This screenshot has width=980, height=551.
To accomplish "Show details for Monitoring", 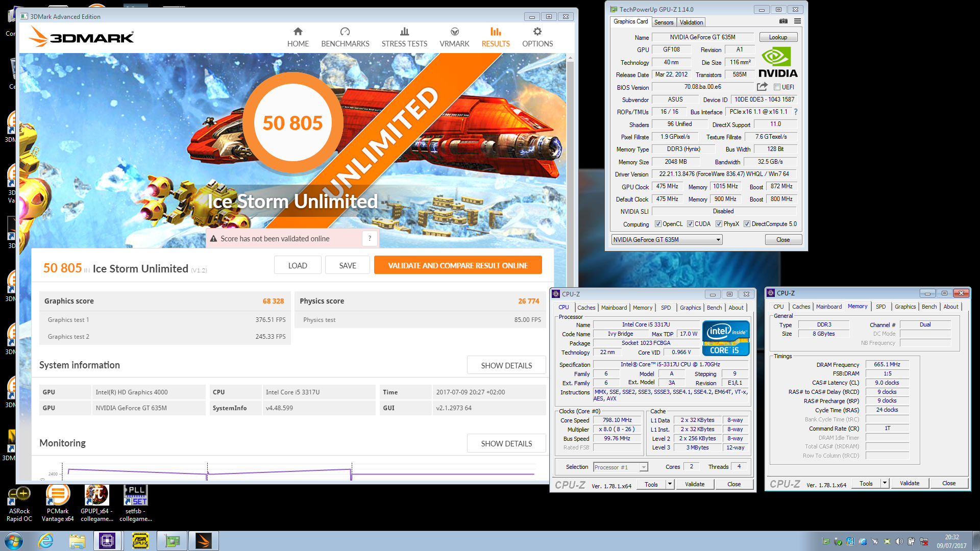I will click(506, 443).
